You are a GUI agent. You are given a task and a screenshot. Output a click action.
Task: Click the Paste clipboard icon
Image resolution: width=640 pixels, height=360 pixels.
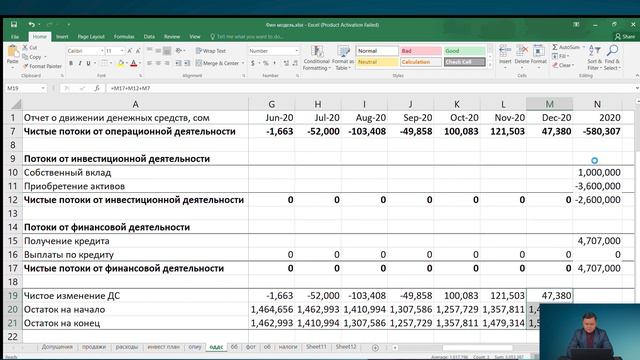[13, 52]
